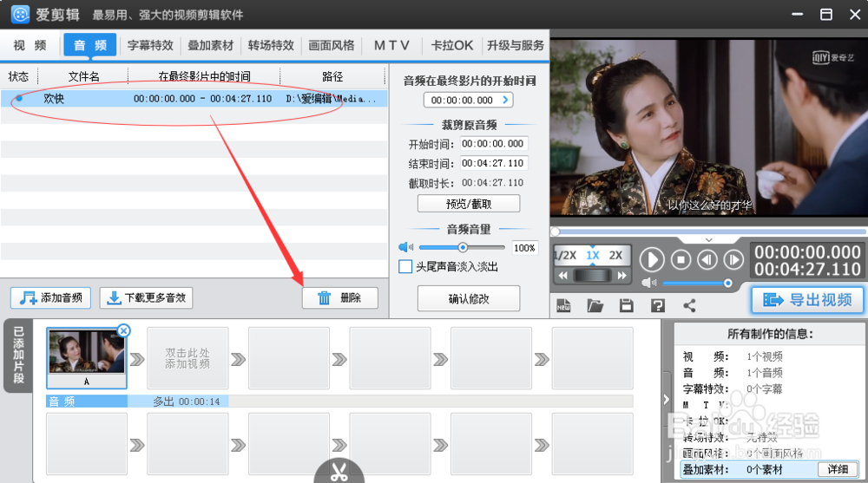Click the scissors cut icon
The height and width of the screenshot is (483, 868).
(339, 472)
